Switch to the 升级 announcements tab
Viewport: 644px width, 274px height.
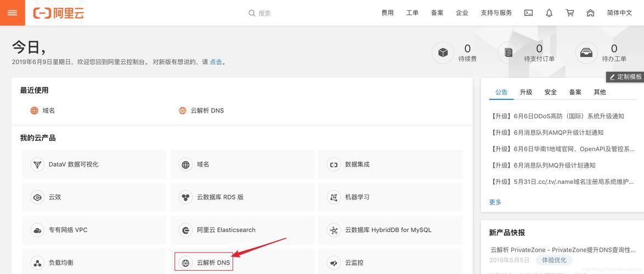tap(526, 92)
